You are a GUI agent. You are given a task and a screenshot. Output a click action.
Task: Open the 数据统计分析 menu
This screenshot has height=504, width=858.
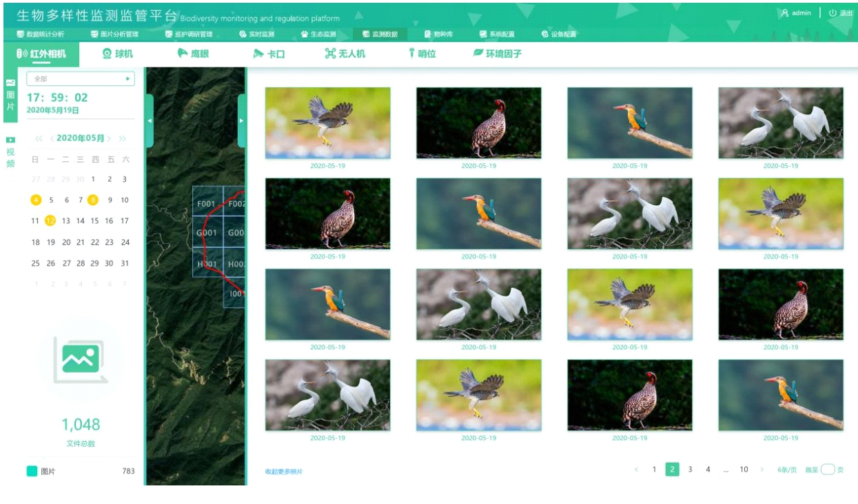tap(40, 34)
